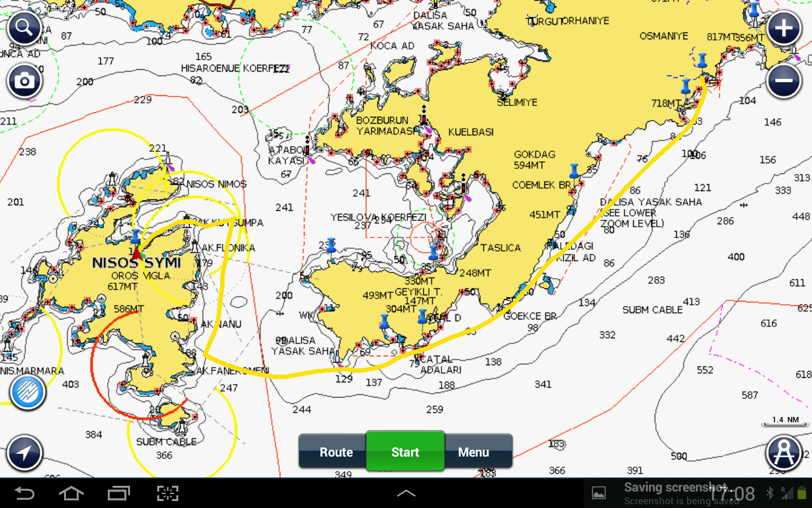Tap the Android back button
Image resolution: width=812 pixels, height=508 pixels.
point(25,493)
